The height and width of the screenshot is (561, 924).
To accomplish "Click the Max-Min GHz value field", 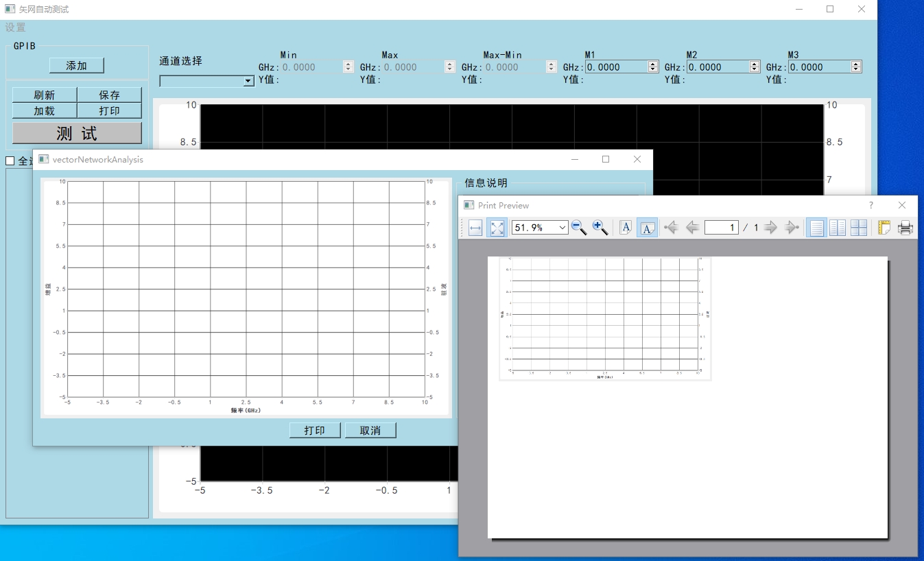I will [x=514, y=67].
